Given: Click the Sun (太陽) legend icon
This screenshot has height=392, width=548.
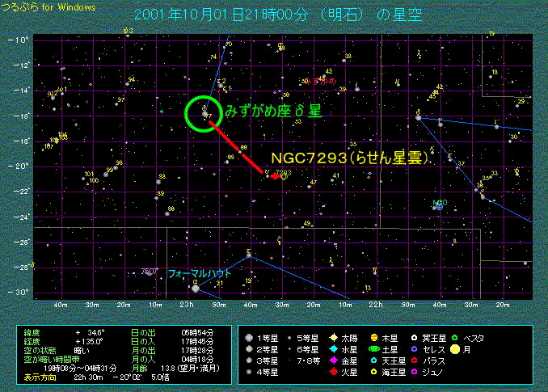Looking at the screenshot, I should (334, 338).
